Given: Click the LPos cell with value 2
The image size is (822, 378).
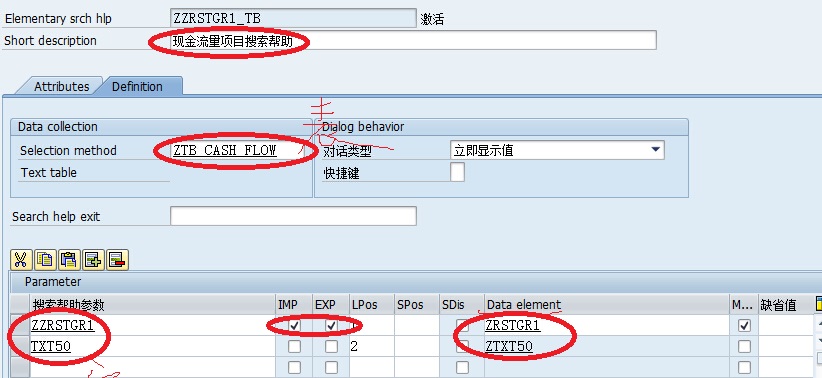Looking at the screenshot, I should pyautogui.click(x=371, y=347).
